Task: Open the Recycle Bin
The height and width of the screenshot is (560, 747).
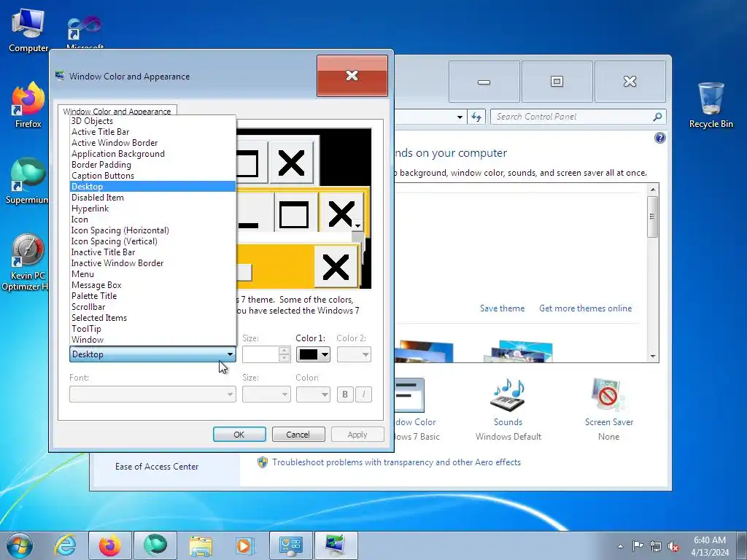Action: coord(711,105)
